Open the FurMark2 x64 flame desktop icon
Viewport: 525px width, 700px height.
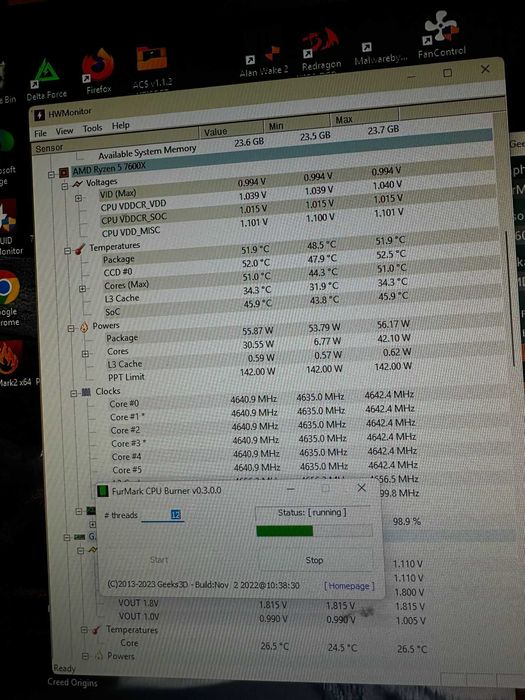click(11, 364)
